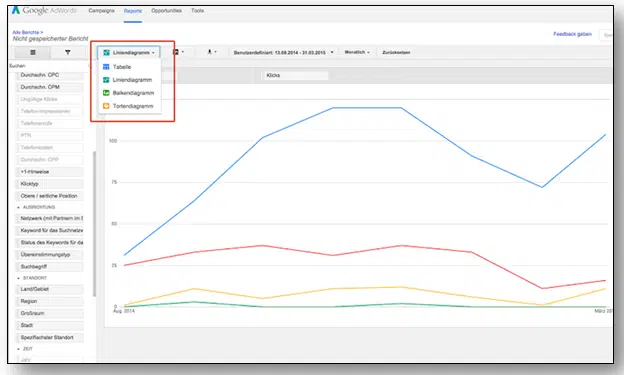624x375 pixels.
Task: Open the Tools tab
Action: coord(197,11)
